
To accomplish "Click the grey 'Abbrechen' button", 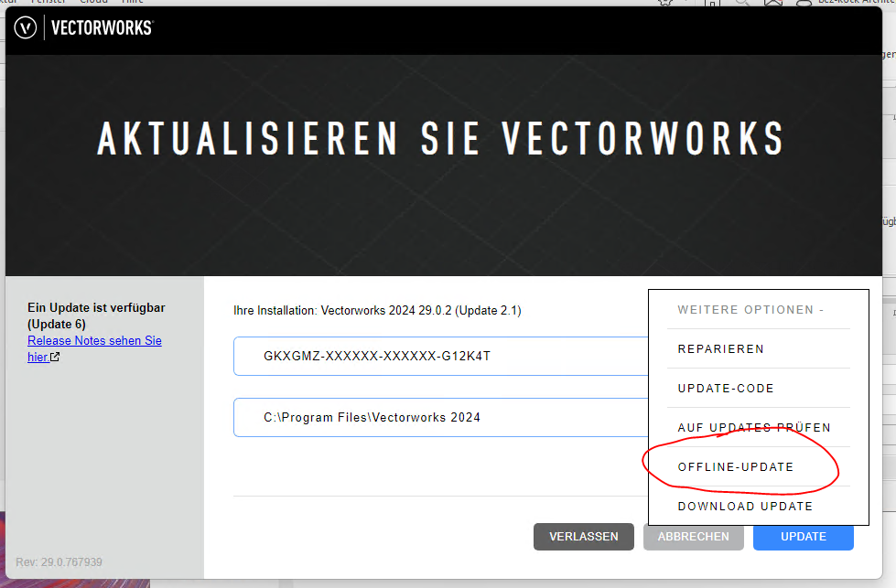I will [693, 537].
